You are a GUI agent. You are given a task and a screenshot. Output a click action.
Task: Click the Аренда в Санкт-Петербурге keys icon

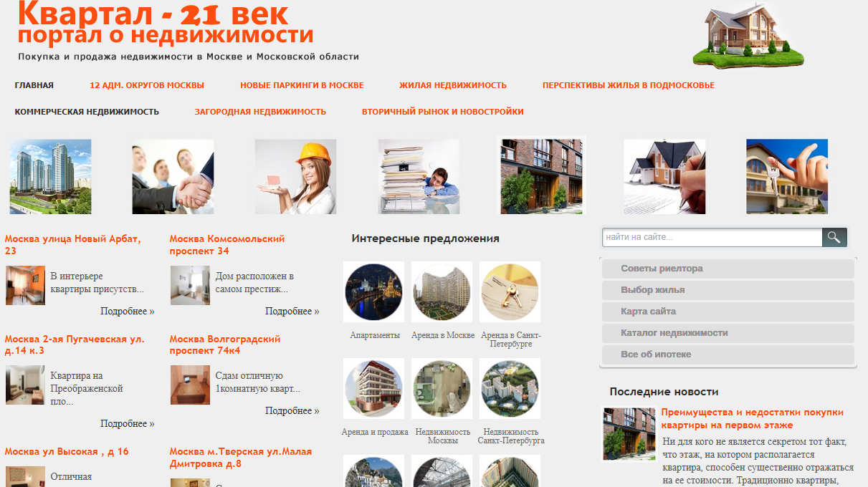click(x=510, y=291)
